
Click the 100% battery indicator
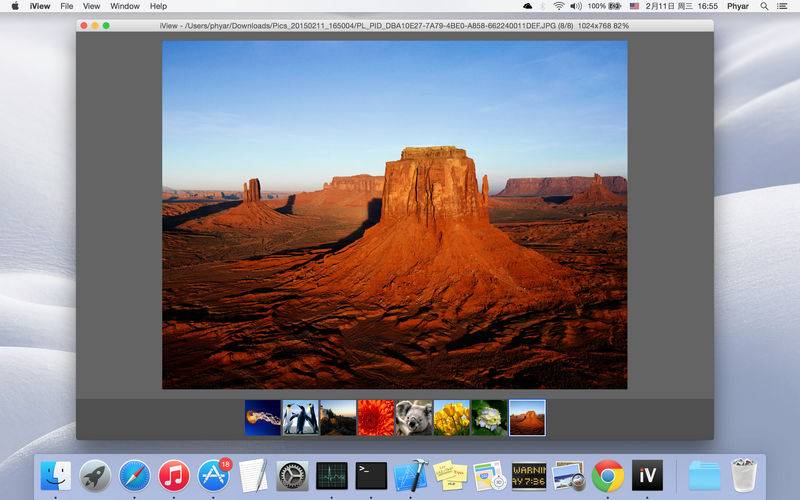pyautogui.click(x=605, y=6)
